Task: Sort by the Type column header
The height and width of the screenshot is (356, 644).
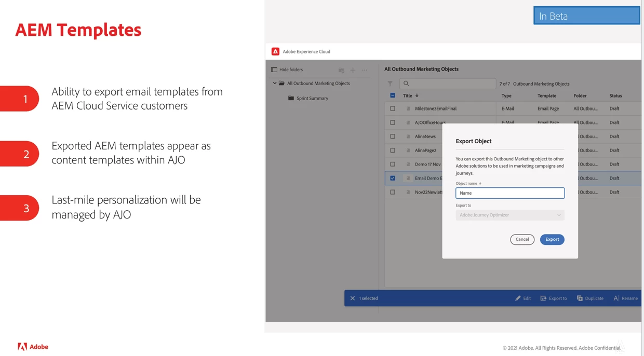Action: coord(506,95)
